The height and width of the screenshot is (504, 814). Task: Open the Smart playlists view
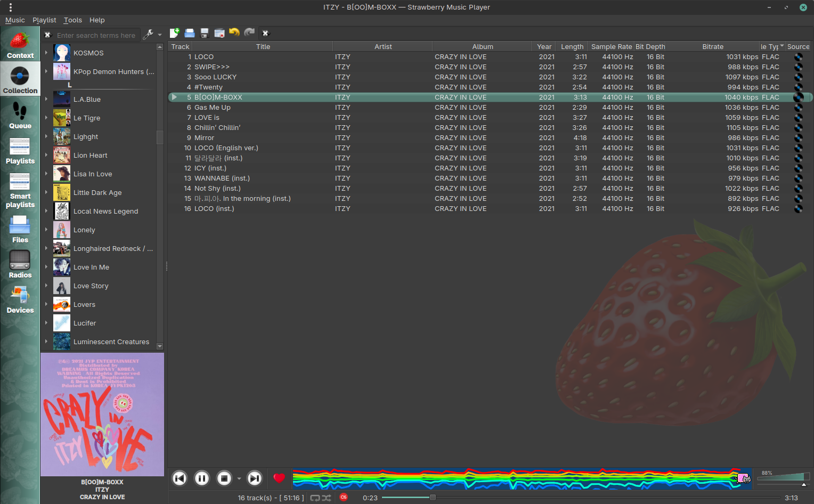point(20,191)
